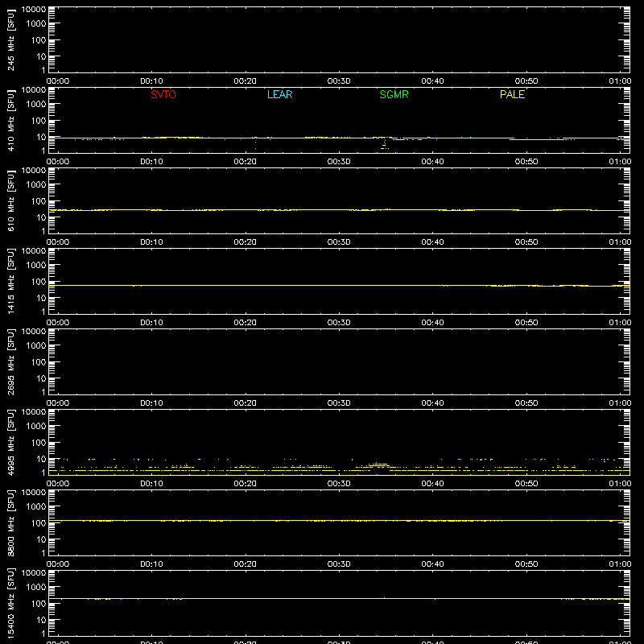Image resolution: width=644 pixels, height=644 pixels.
Task: Select the 610 MHz [SFU] axis title
Action: (x=10, y=200)
